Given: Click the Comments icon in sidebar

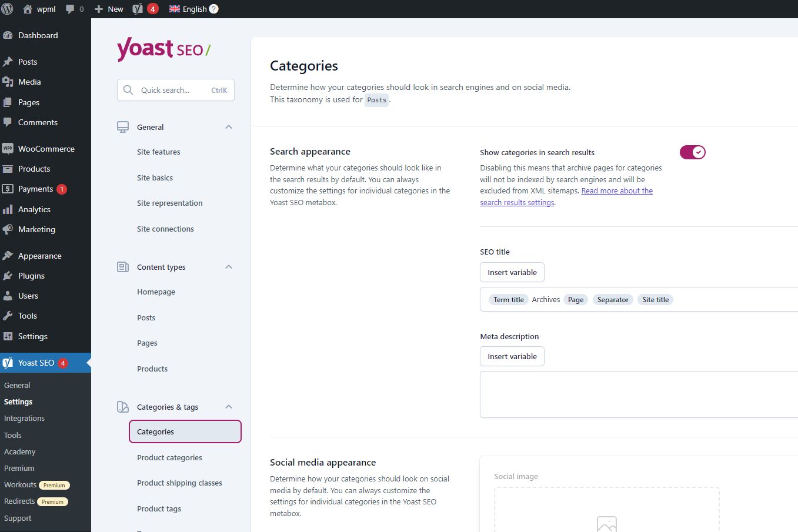Looking at the screenshot, I should (x=8, y=122).
